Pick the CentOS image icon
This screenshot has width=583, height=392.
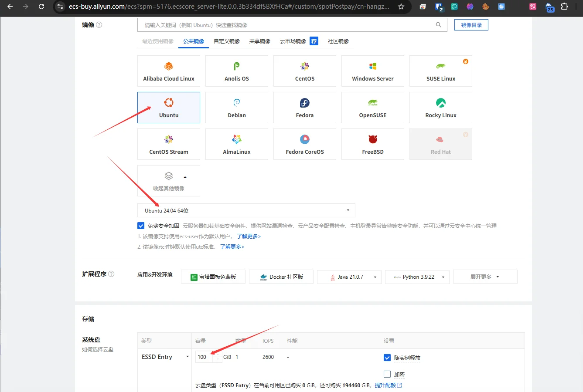click(x=305, y=66)
